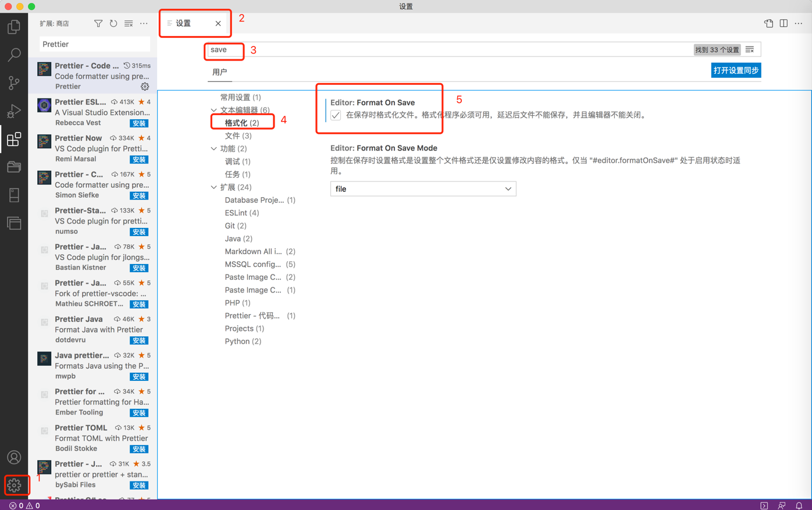The height and width of the screenshot is (510, 812).
Task: Select Java (2) in settings tree
Action: (x=238, y=238)
